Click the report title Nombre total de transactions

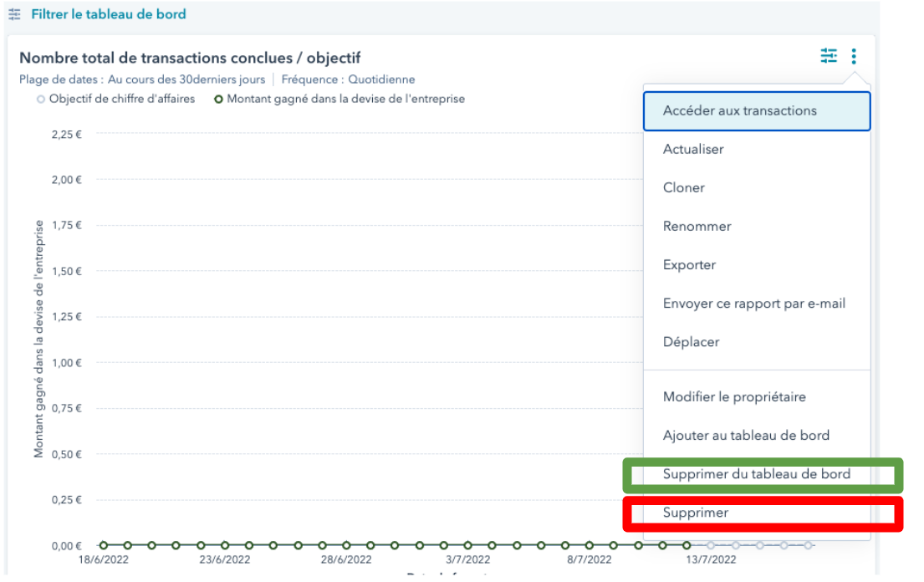[x=190, y=58]
